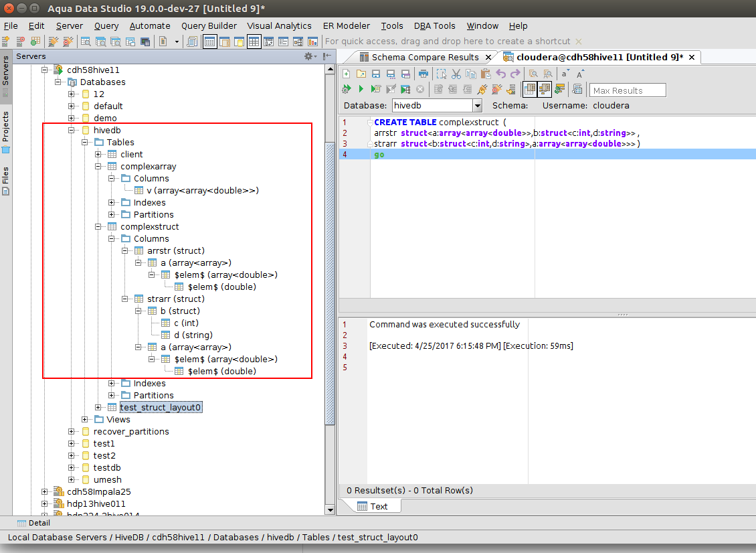Select the v (array<array<double>>) column

point(203,191)
